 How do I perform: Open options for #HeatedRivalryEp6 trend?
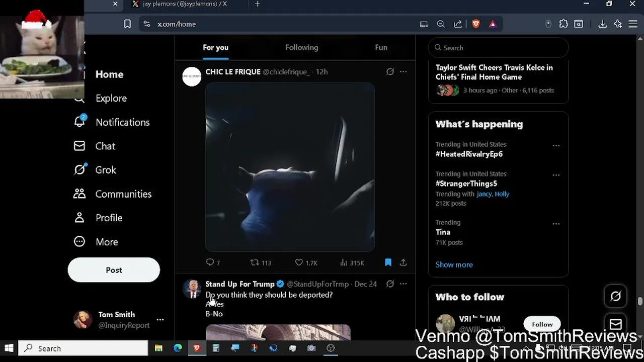coord(556,145)
